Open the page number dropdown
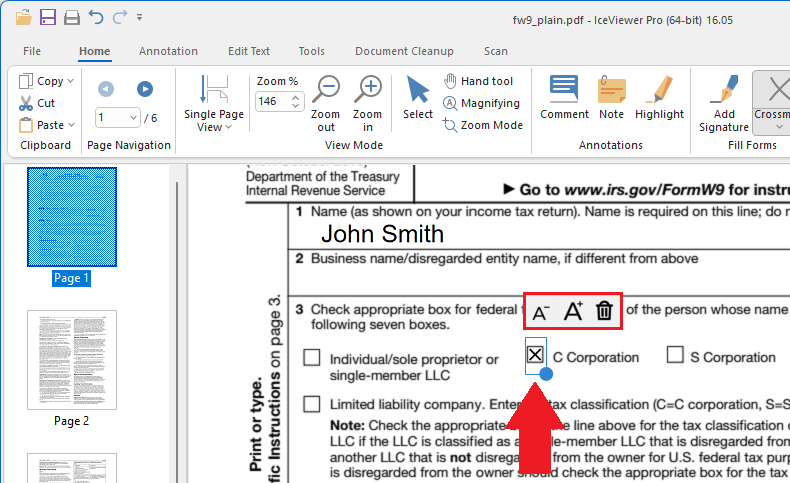 (133, 117)
